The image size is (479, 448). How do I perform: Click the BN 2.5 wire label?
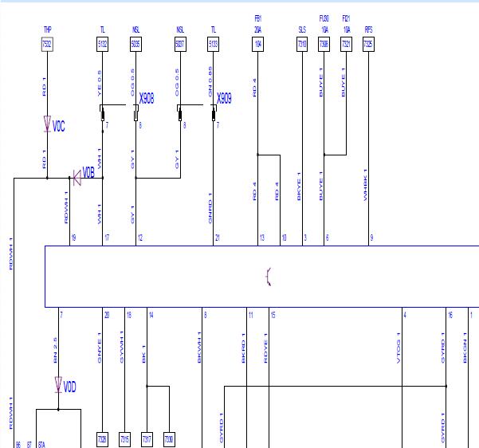coord(55,350)
